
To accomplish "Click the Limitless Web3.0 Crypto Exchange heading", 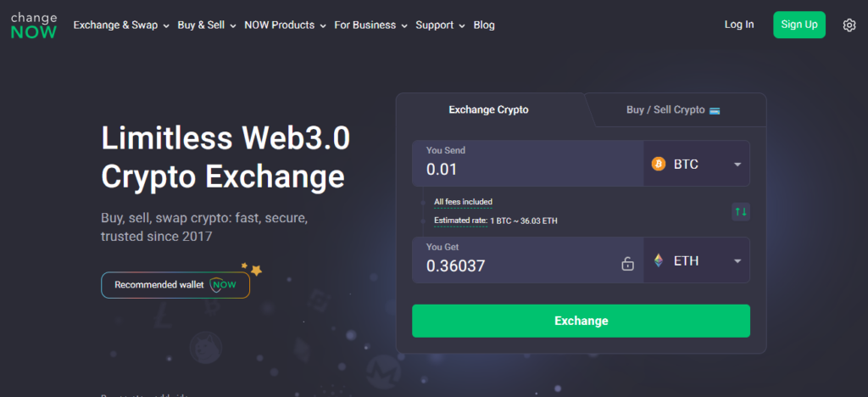I will [225, 157].
